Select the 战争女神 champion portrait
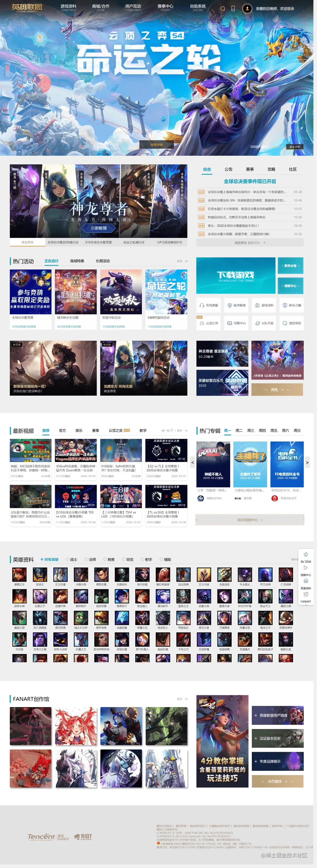This screenshot has height=868, width=317. (20, 596)
